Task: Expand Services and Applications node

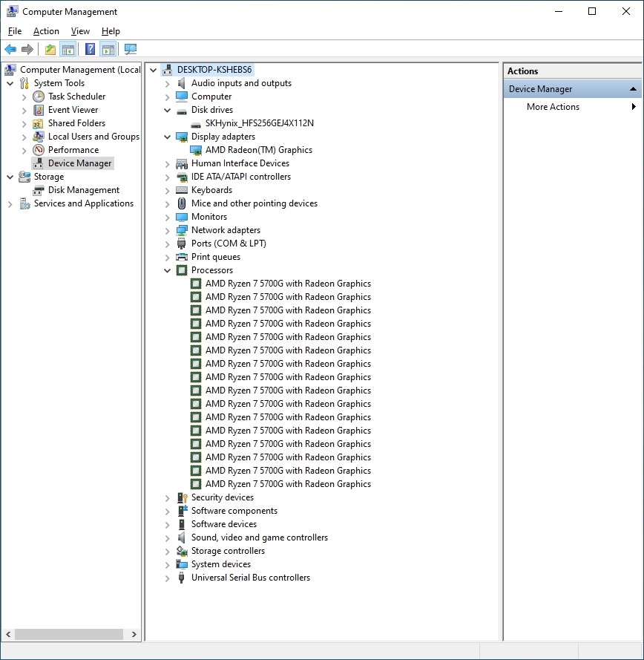Action: point(10,204)
